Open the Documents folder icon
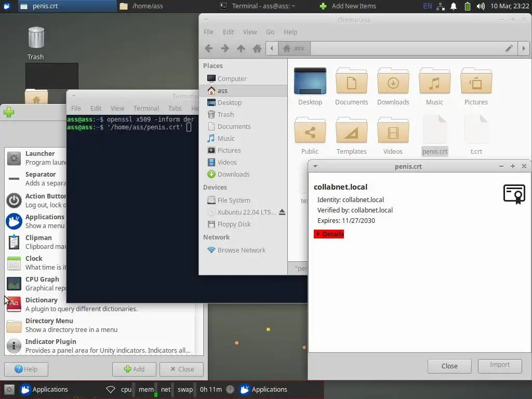Viewport: 532px width, 399px height. click(352, 82)
